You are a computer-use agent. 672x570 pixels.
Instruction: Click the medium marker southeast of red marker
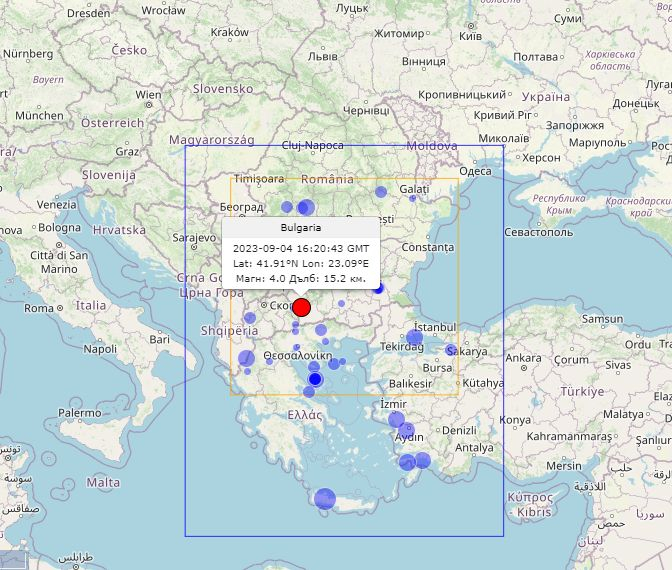pos(321,330)
